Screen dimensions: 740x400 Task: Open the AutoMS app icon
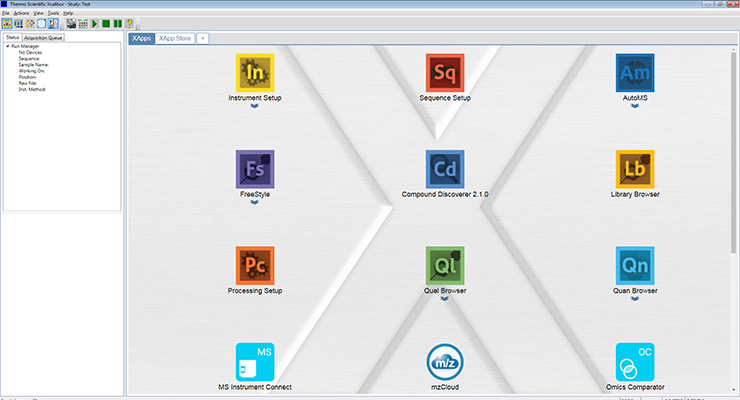(635, 73)
